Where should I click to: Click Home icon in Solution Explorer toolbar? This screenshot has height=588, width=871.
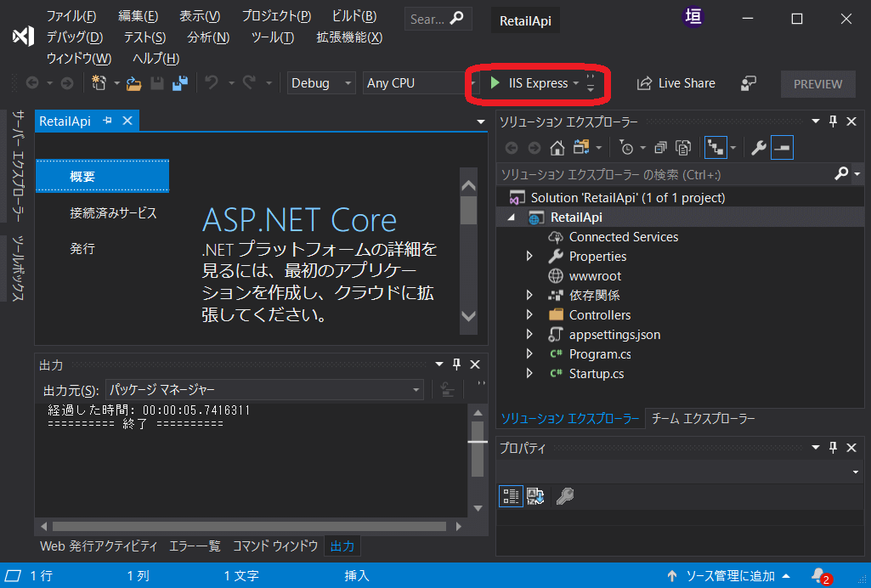coord(557,148)
